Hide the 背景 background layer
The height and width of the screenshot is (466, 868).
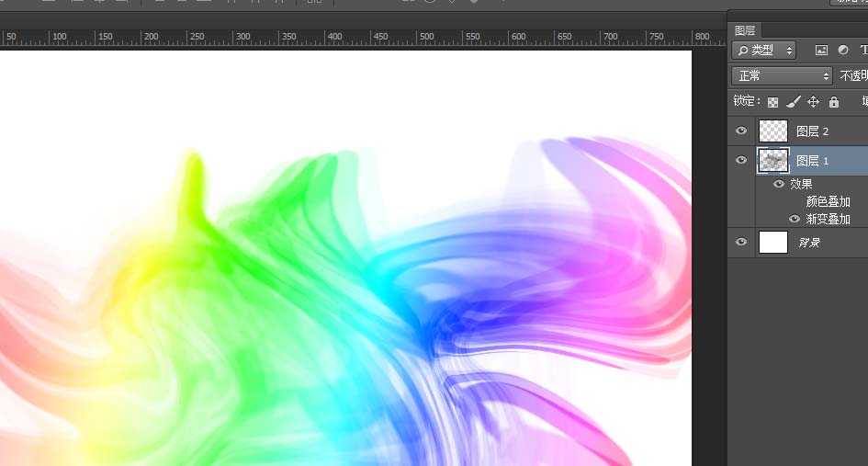coord(741,242)
